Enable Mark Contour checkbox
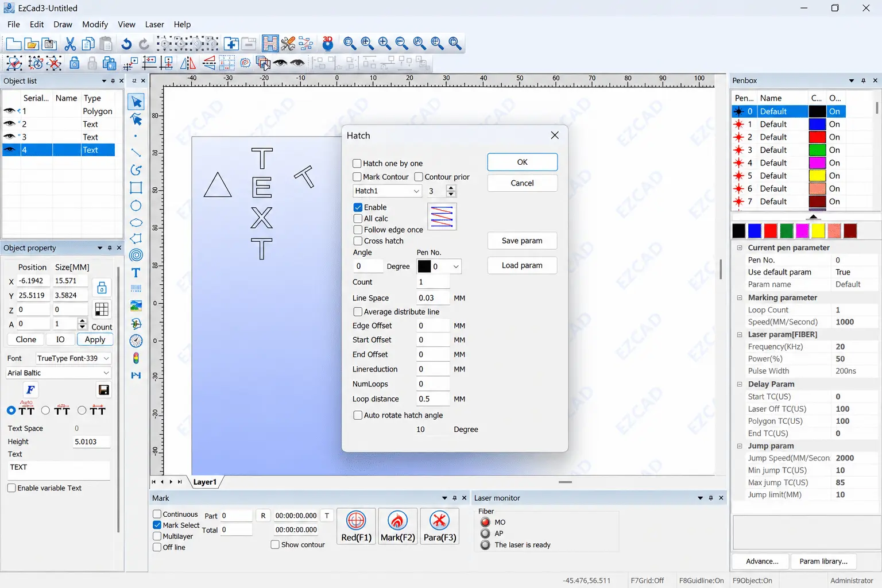This screenshot has width=882, height=588. pos(357,177)
